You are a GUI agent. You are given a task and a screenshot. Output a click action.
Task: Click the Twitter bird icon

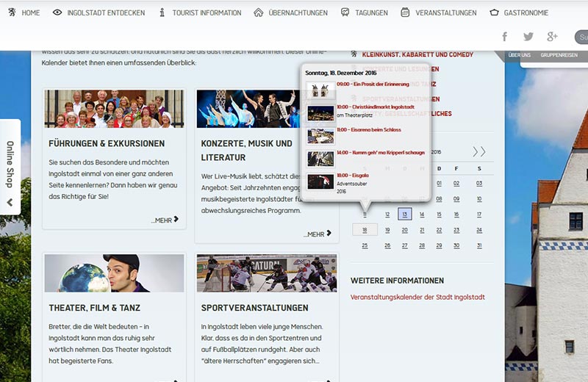528,37
